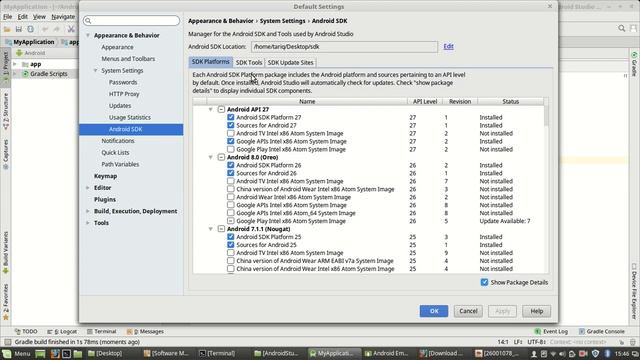Click Help button in settings dialog
Screen dimensions: 640x360
(537, 311)
